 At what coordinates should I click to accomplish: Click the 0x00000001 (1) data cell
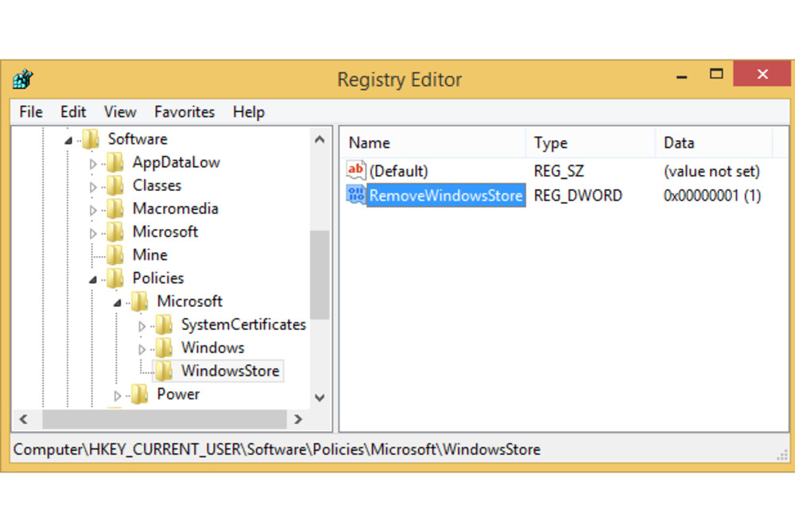pyautogui.click(x=712, y=196)
